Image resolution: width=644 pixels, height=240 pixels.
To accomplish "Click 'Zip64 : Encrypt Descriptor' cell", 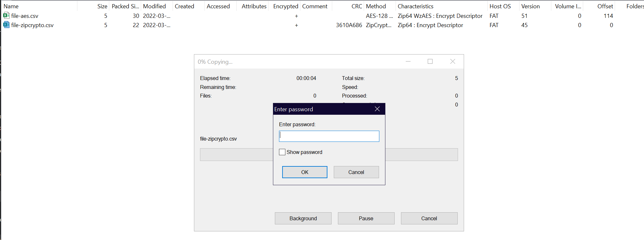I will (x=430, y=25).
